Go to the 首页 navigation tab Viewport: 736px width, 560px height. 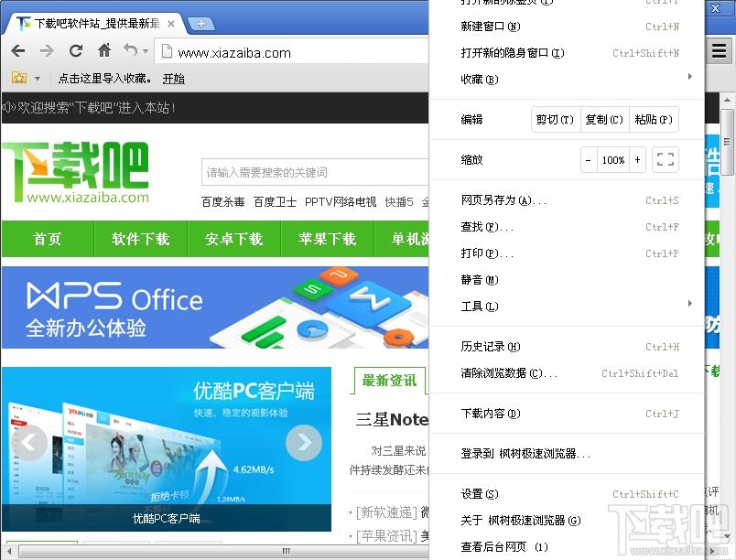[48, 239]
